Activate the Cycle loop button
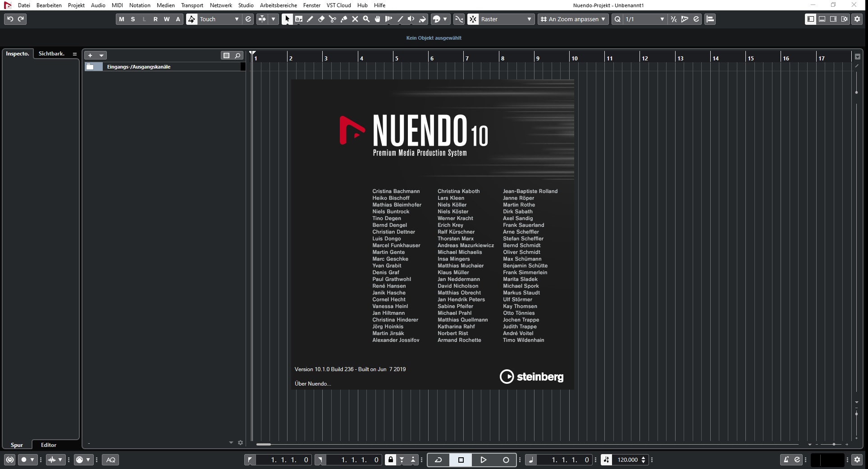Screen dimensions: 868x469 (x=438, y=460)
